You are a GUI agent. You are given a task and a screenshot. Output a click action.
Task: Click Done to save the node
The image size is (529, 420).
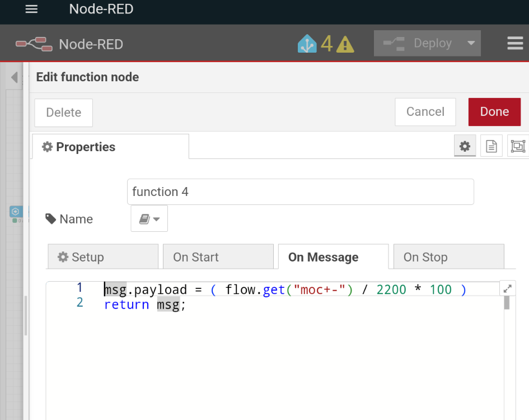pyautogui.click(x=494, y=112)
